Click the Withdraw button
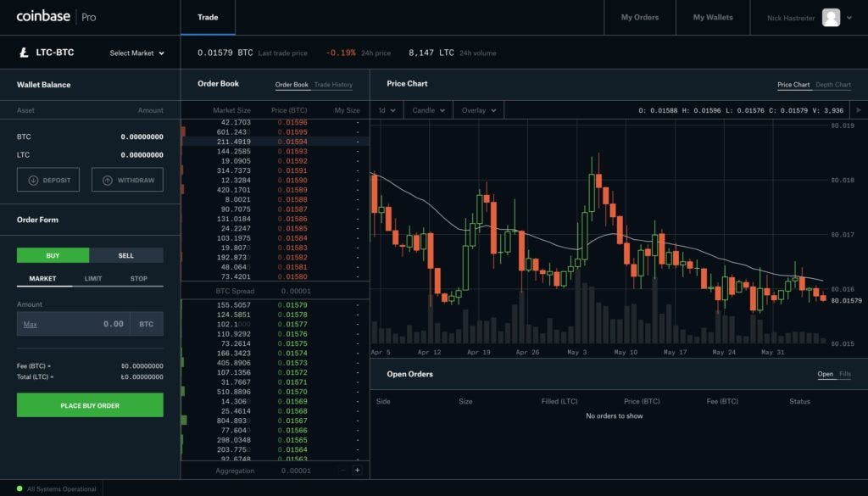 [127, 180]
